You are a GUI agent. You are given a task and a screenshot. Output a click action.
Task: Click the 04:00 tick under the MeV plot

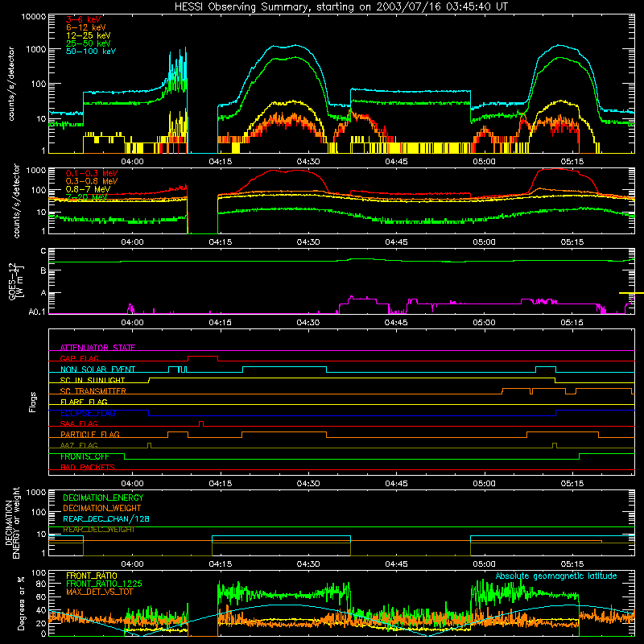(x=132, y=242)
